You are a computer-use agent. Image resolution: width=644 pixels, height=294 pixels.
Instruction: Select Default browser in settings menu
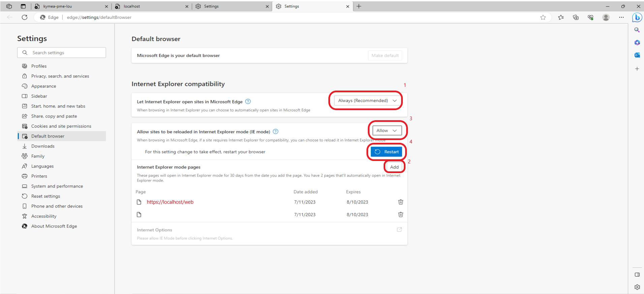[x=61, y=136]
